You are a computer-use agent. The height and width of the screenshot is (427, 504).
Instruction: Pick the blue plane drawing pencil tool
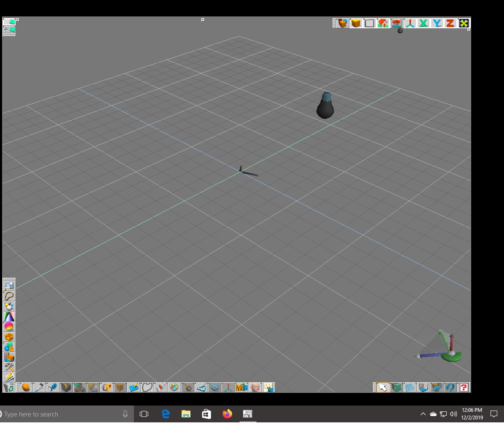pyautogui.click(x=134, y=387)
